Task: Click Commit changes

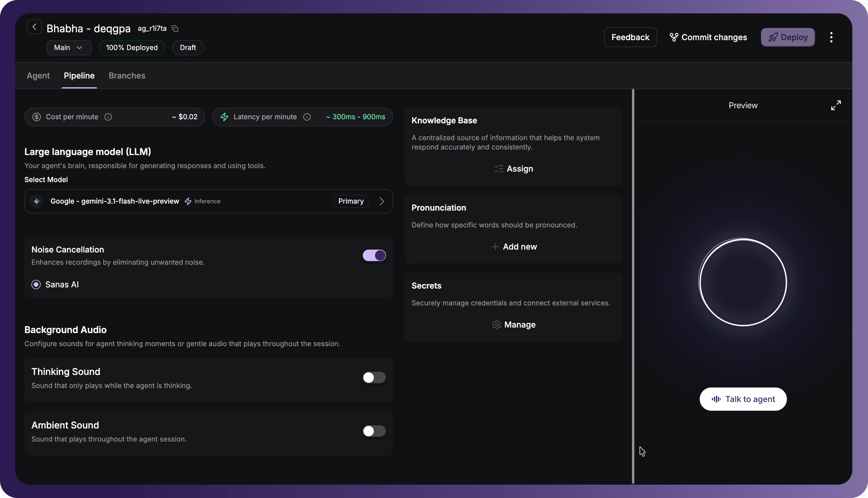Action: pos(708,37)
